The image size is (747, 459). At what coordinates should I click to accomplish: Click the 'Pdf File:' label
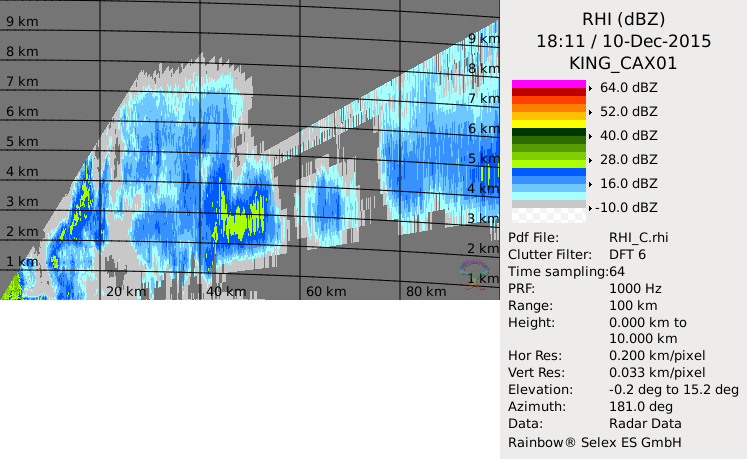[x=534, y=237]
